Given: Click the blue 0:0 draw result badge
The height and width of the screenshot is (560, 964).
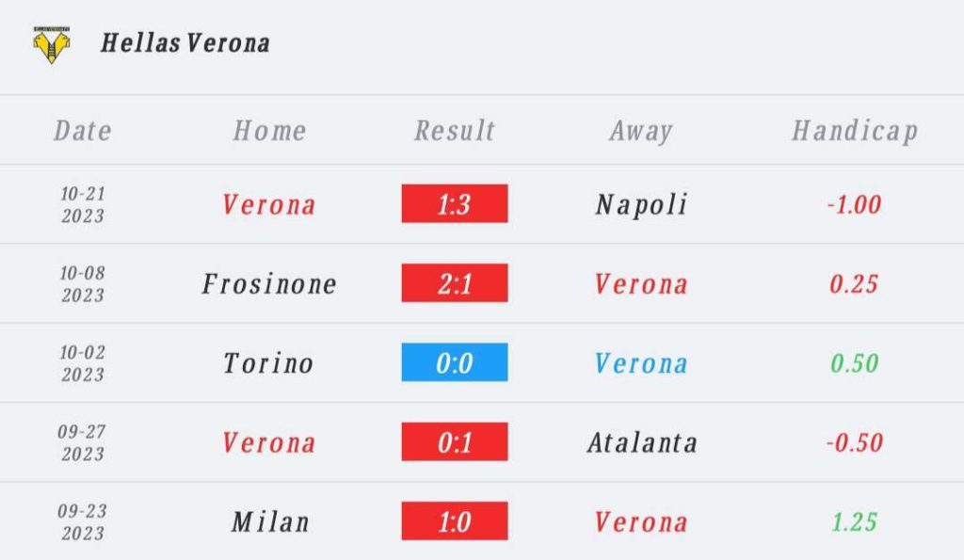Looking at the screenshot, I should (x=455, y=362).
